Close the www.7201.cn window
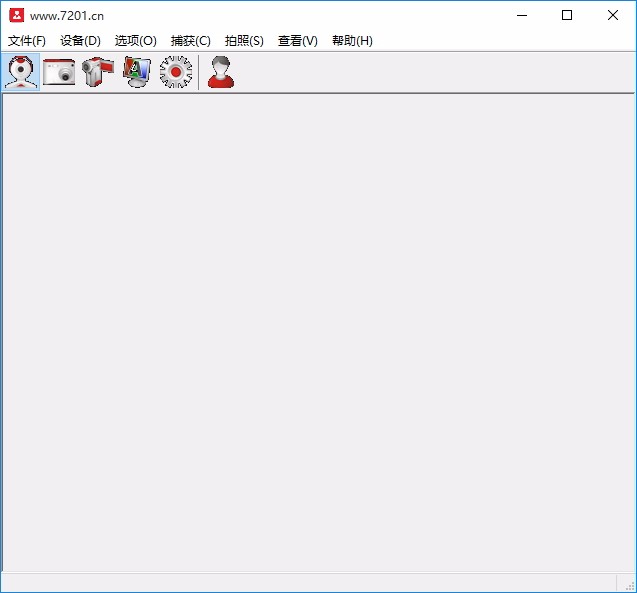The width and height of the screenshot is (637, 593). (x=613, y=15)
